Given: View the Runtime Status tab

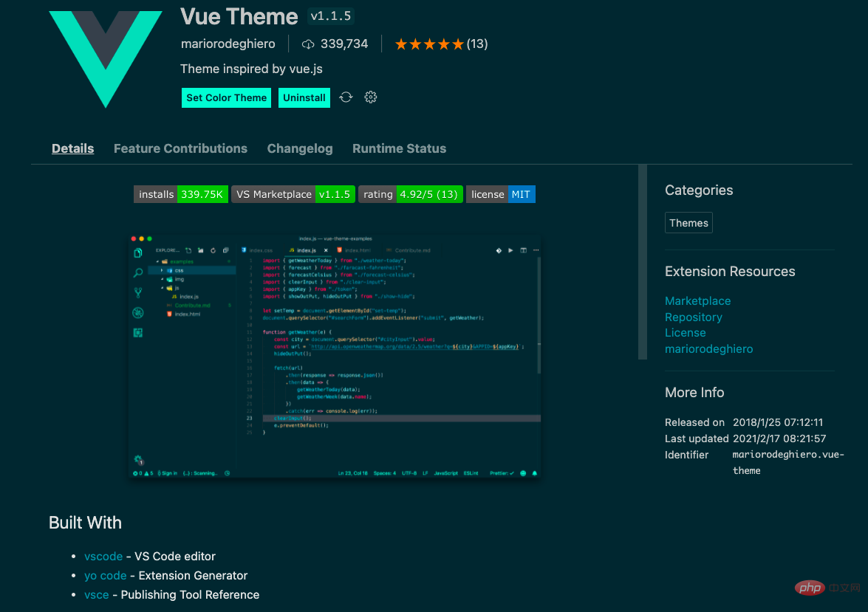Looking at the screenshot, I should pyautogui.click(x=399, y=148).
